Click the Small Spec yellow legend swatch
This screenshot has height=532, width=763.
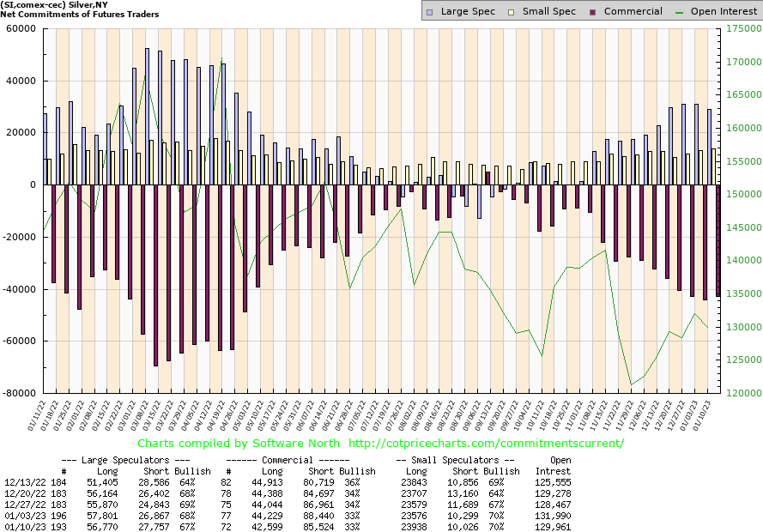pos(512,12)
